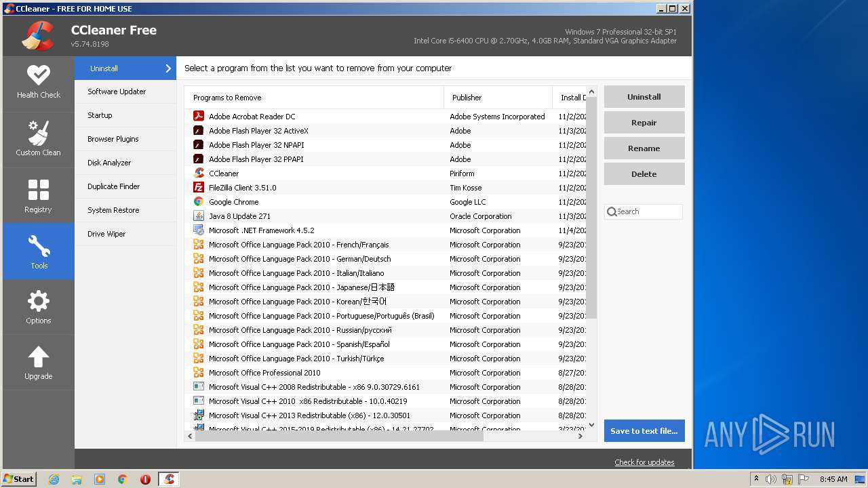This screenshot has height=488, width=868.
Task: Select Office Language Pack 2010 Turkish/Türkçe row
Action: click(x=385, y=359)
